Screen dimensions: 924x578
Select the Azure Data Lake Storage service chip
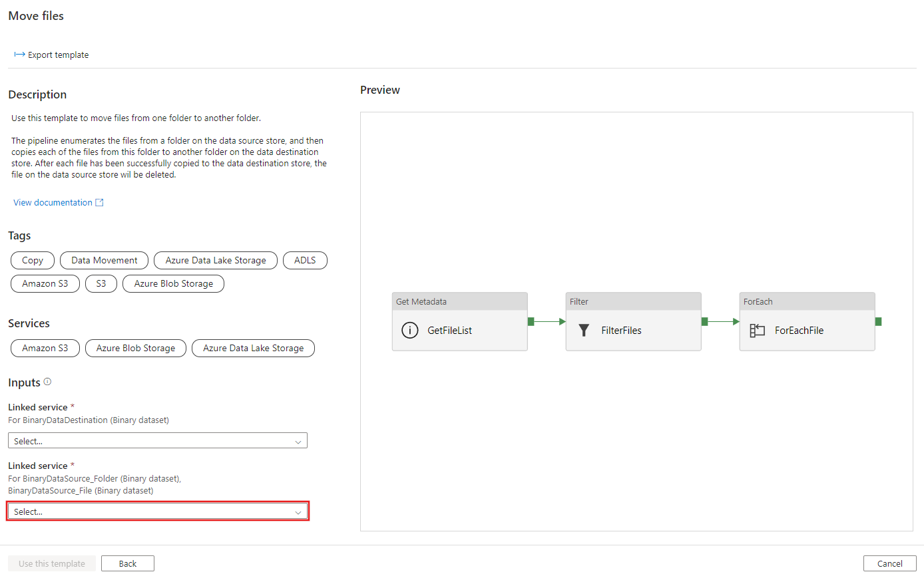[253, 348]
